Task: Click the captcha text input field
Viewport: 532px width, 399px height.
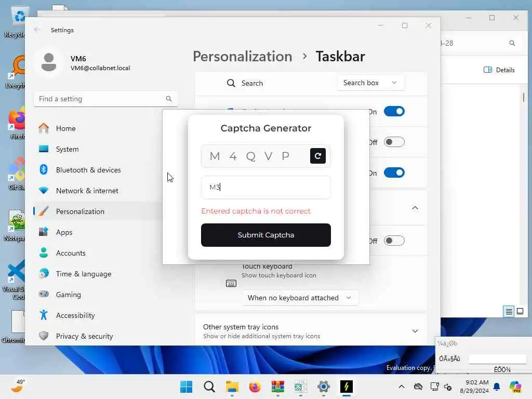Action: 265,187
